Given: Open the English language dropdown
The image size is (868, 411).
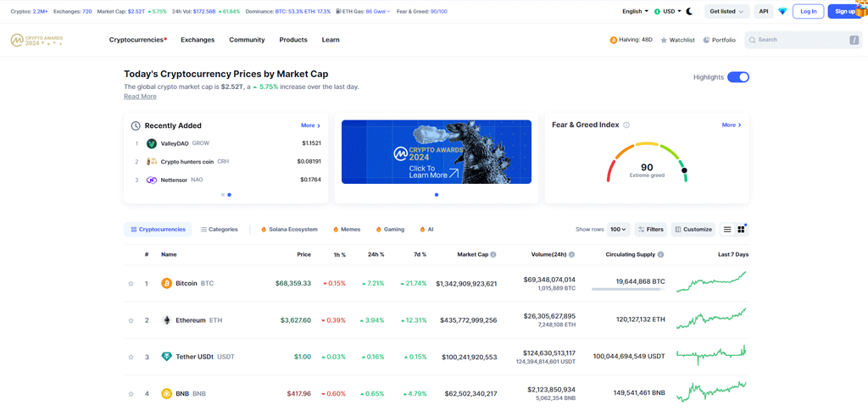Looking at the screenshot, I should 636,11.
